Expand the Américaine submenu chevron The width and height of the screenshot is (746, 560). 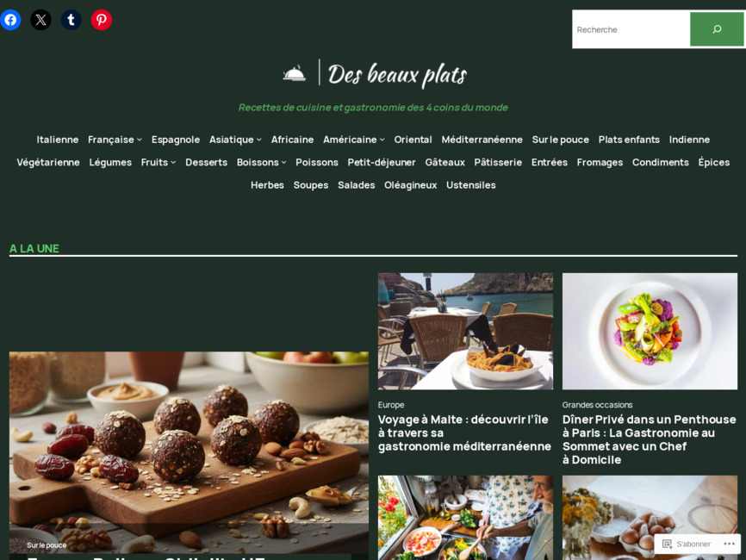(x=382, y=140)
